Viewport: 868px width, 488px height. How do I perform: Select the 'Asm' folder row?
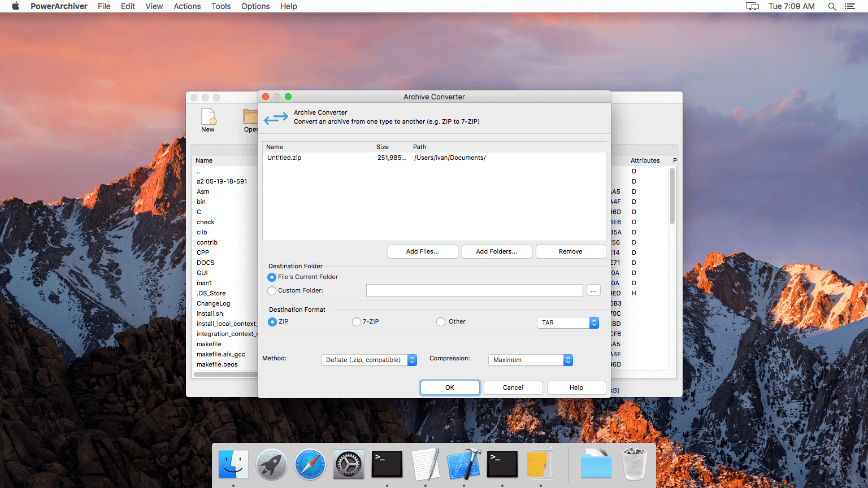203,192
